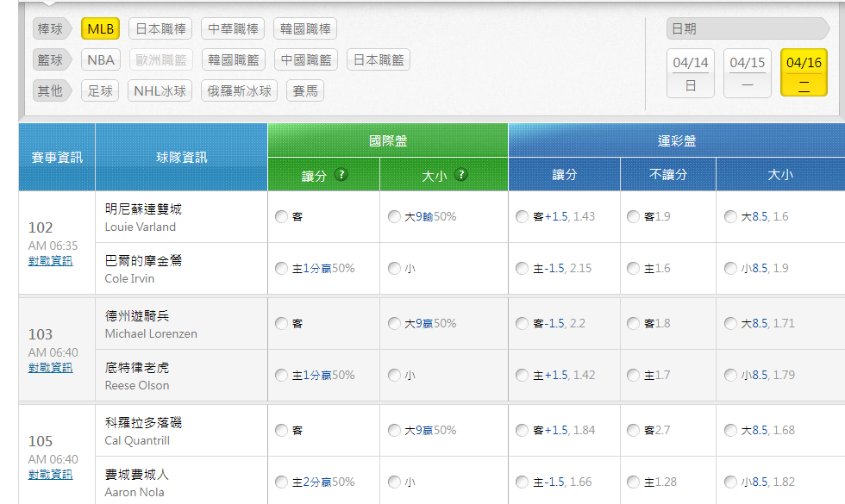
Task: Click pitcher name Cole Irvin
Action: tap(129, 278)
